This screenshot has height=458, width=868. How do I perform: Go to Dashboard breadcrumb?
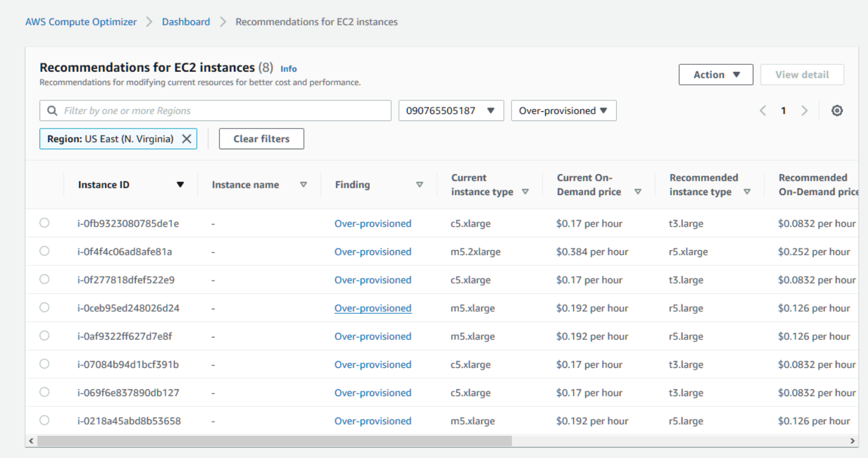click(186, 22)
